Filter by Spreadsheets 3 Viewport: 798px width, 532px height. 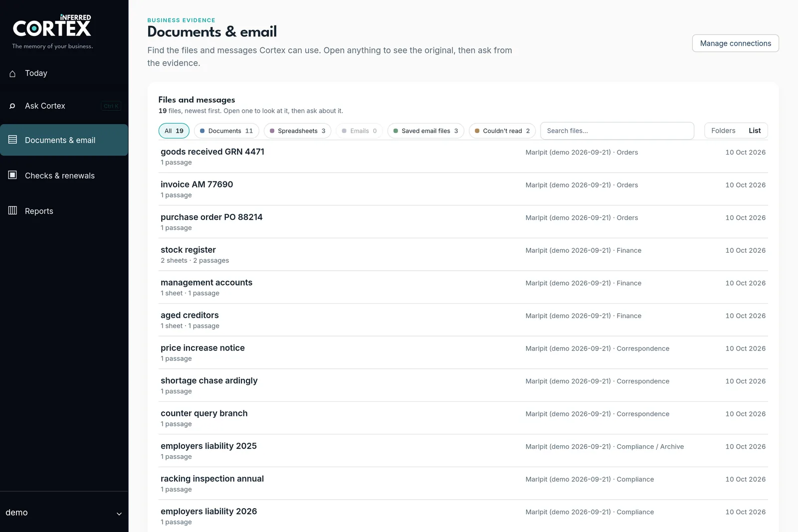tap(297, 131)
